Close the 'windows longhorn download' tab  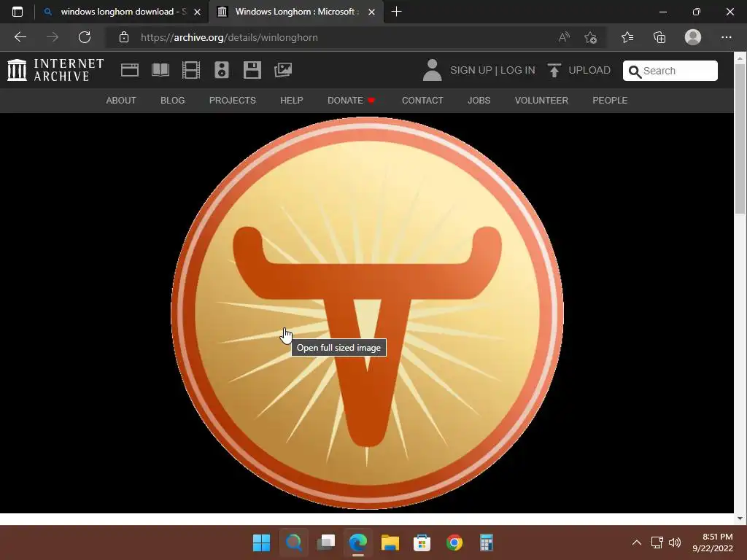(x=197, y=12)
